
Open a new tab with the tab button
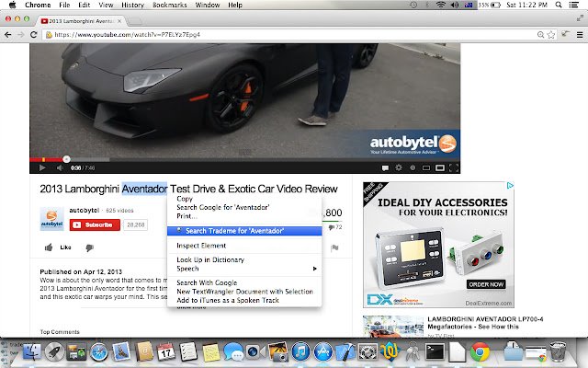click(135, 21)
